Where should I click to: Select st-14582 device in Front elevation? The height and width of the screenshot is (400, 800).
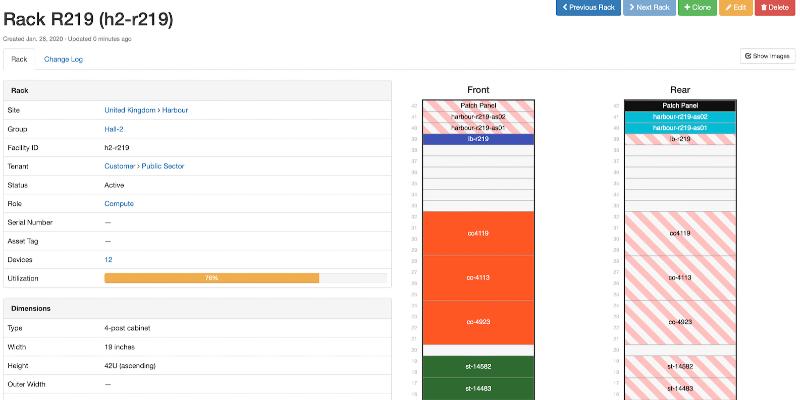click(x=478, y=367)
